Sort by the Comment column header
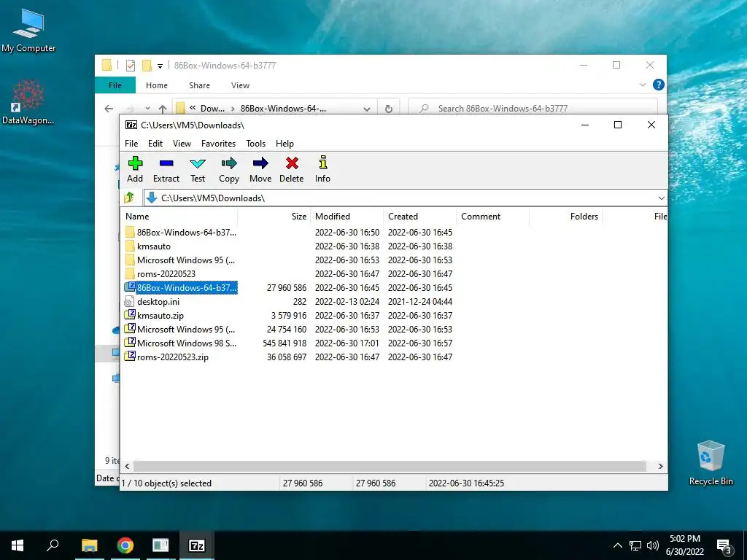The width and height of the screenshot is (747, 560). [492, 216]
